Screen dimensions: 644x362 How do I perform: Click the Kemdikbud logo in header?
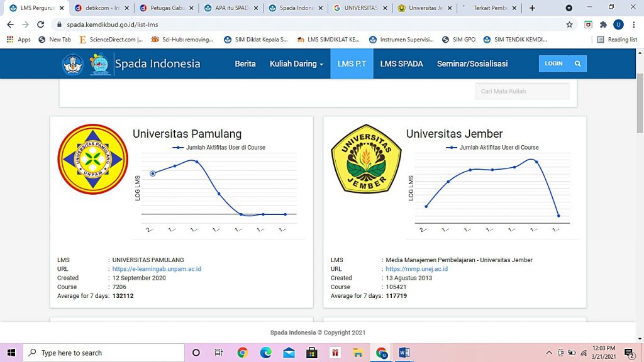pos(73,64)
